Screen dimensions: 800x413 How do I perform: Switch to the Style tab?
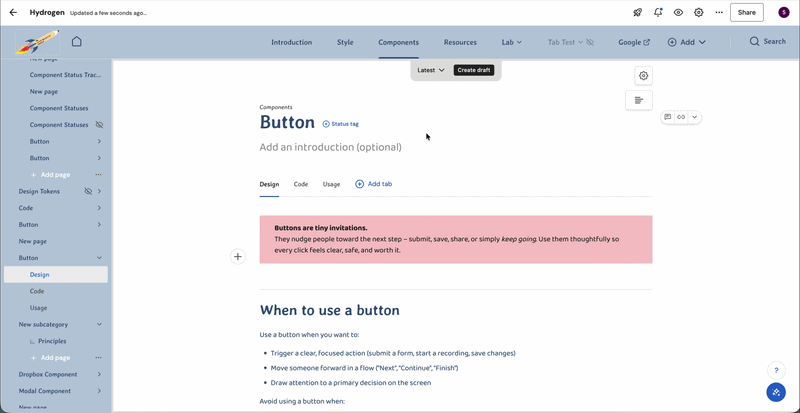tap(345, 42)
